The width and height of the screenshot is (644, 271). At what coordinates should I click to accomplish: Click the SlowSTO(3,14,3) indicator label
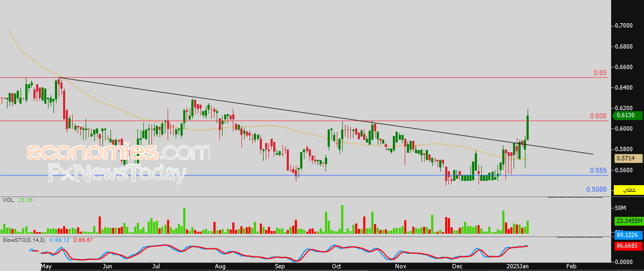tap(23, 239)
